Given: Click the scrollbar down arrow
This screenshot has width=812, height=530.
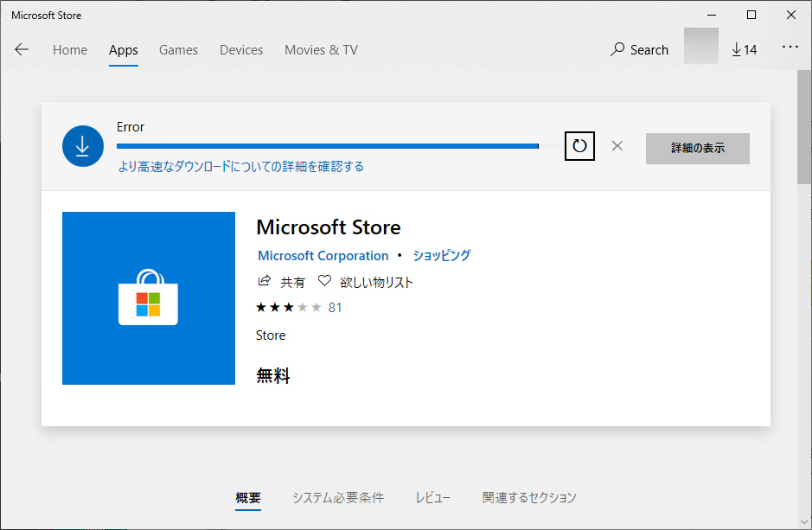Looking at the screenshot, I should tap(804, 522).
